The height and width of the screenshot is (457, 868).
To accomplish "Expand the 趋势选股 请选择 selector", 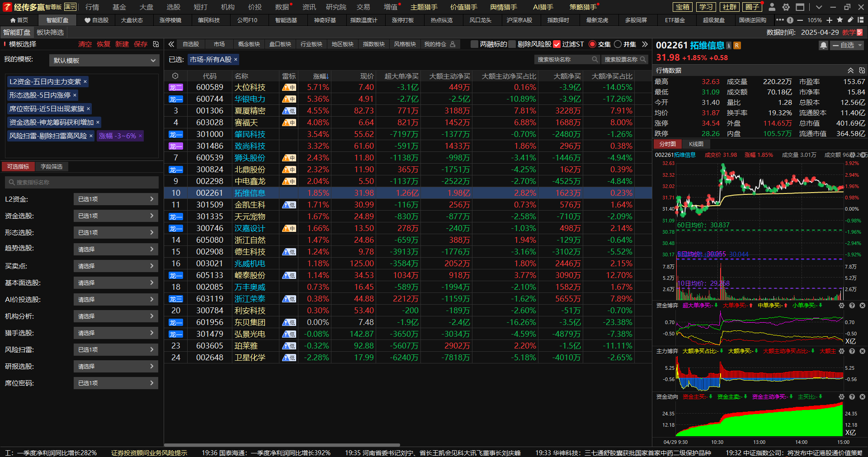I will (116, 249).
